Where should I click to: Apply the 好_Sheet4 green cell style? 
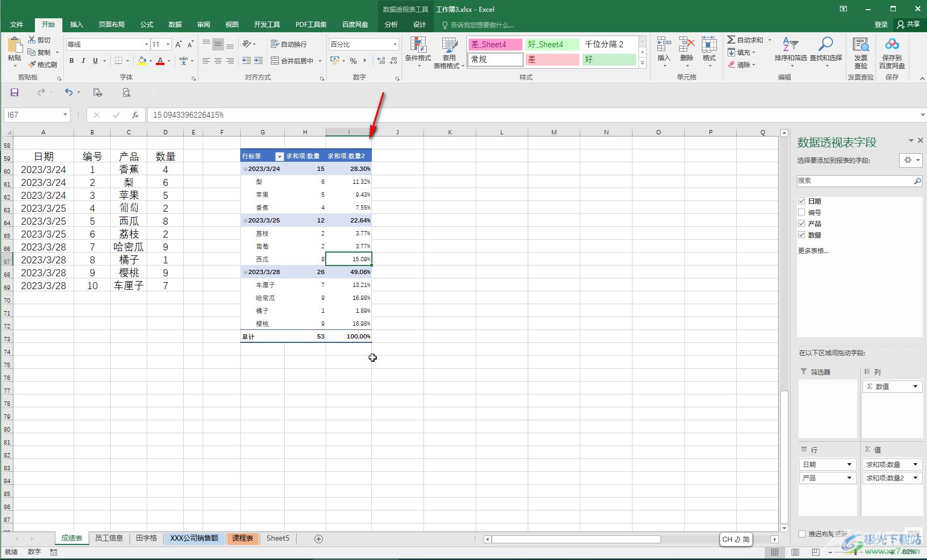(552, 45)
